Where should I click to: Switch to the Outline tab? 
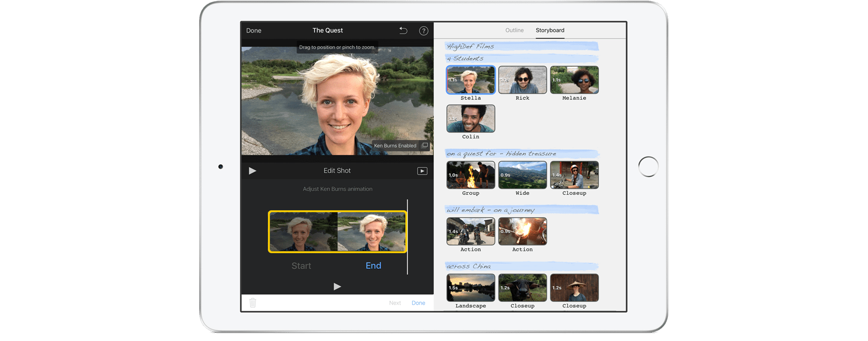[514, 30]
